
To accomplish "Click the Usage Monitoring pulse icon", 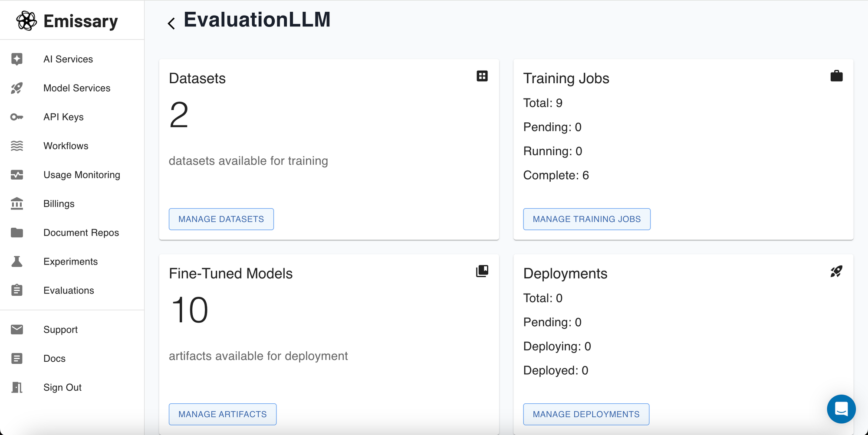I will coord(17,175).
